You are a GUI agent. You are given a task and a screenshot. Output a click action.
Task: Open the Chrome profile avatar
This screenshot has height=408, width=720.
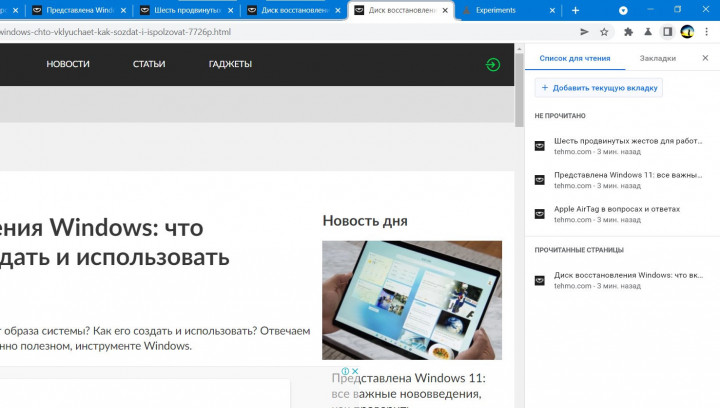point(687,32)
